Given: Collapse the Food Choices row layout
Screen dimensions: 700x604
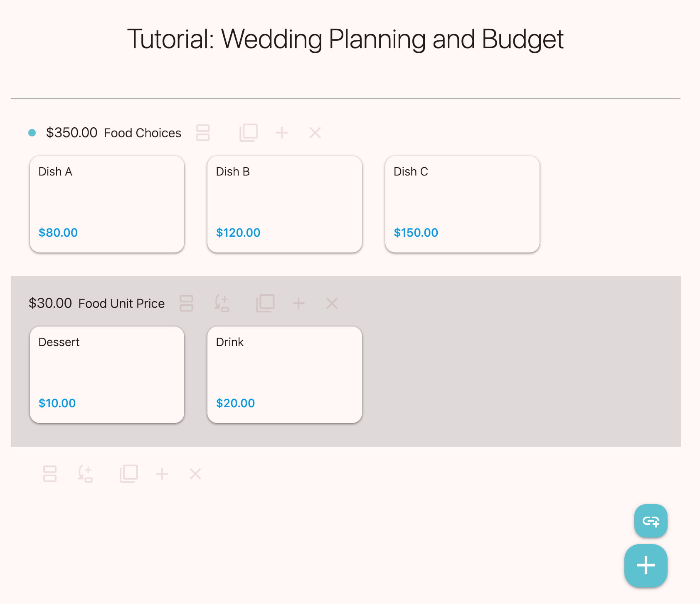Looking at the screenshot, I should pos(203,132).
